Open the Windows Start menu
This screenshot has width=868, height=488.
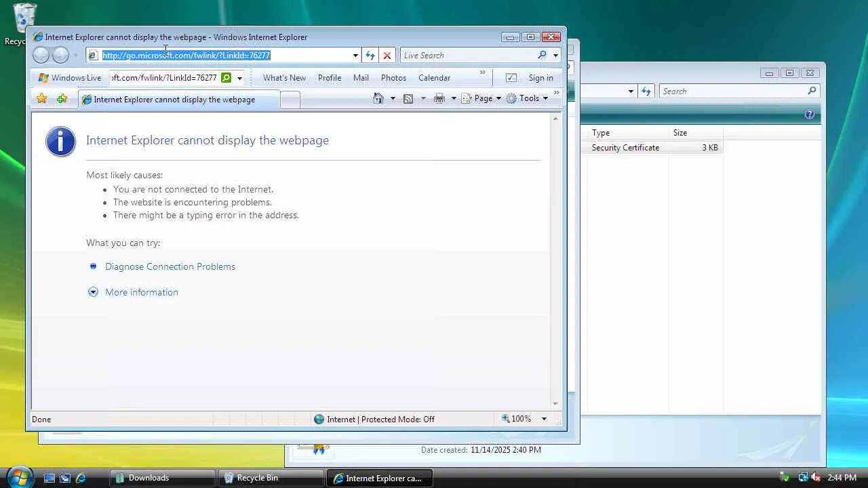pos(19,477)
